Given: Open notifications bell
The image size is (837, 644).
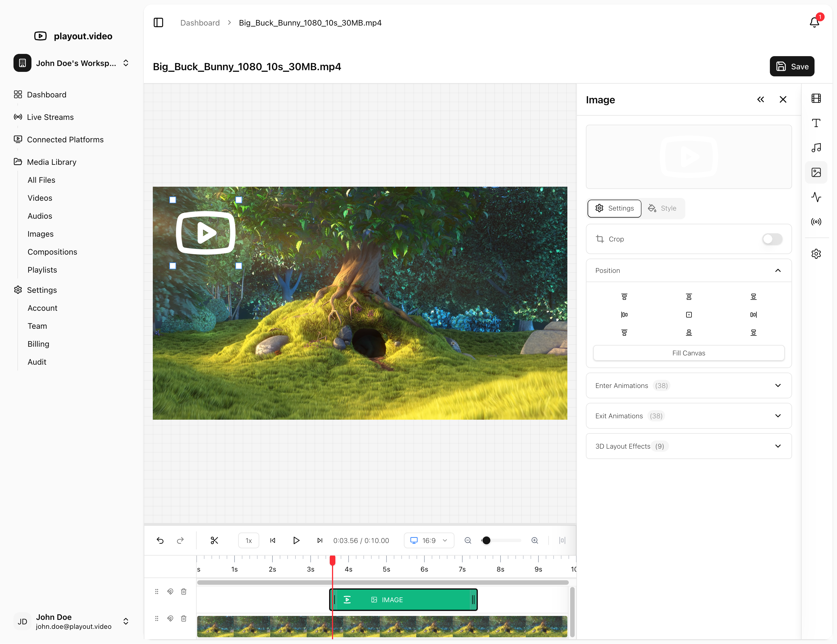Looking at the screenshot, I should [x=814, y=23].
